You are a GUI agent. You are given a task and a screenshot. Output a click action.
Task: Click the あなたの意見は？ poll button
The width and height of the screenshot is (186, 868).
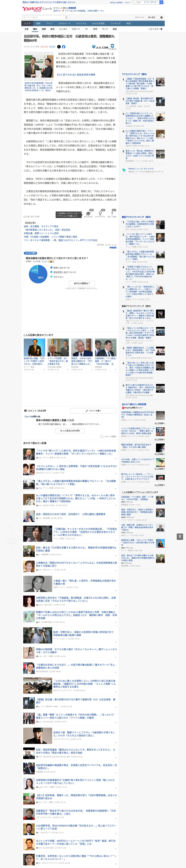pos(82,283)
